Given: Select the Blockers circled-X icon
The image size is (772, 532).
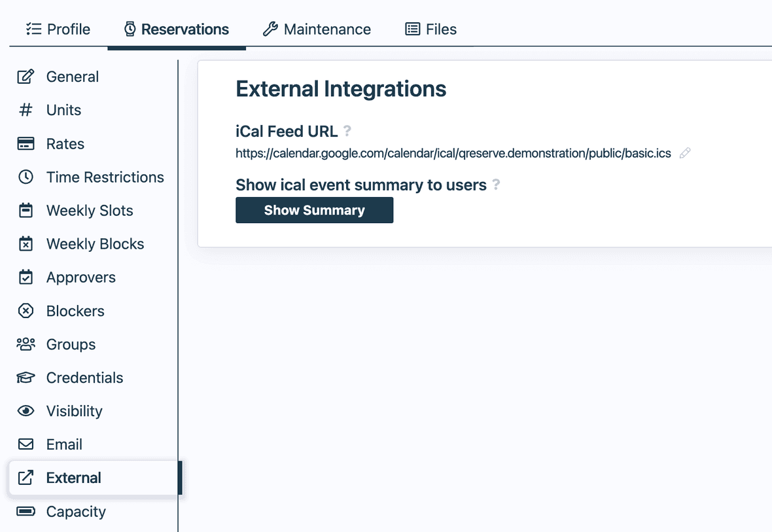Looking at the screenshot, I should pyautogui.click(x=26, y=311).
